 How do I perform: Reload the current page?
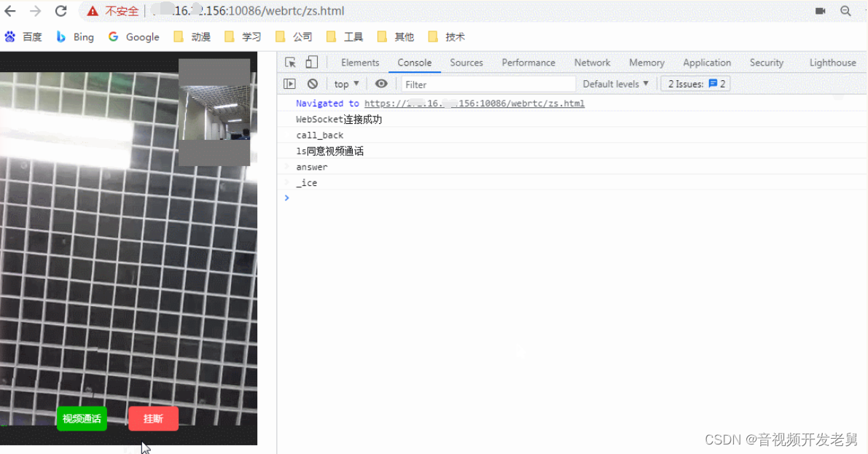tap(61, 11)
